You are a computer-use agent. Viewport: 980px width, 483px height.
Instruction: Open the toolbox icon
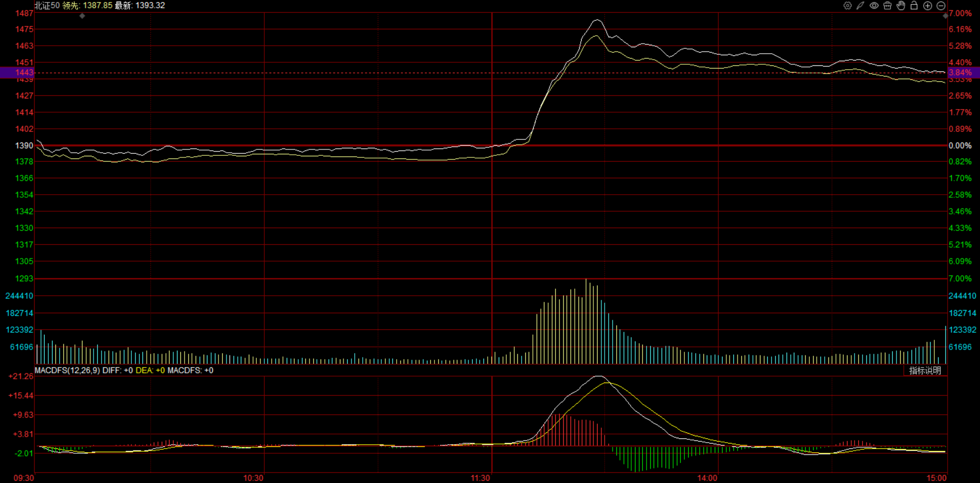pyautogui.click(x=887, y=6)
